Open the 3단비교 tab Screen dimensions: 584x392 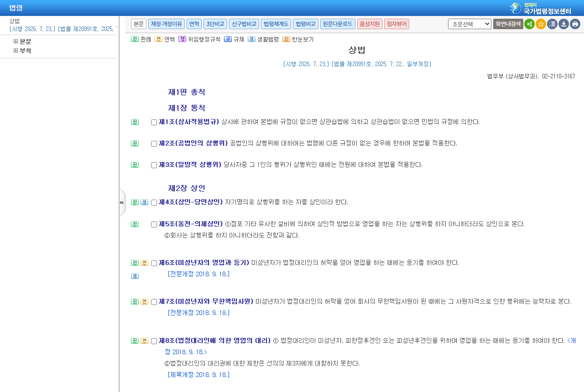(x=215, y=24)
